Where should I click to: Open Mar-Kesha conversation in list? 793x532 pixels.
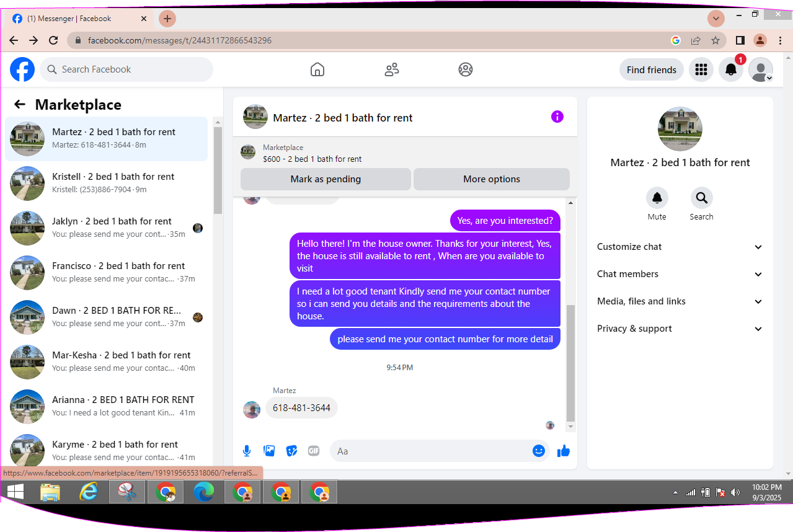107,361
